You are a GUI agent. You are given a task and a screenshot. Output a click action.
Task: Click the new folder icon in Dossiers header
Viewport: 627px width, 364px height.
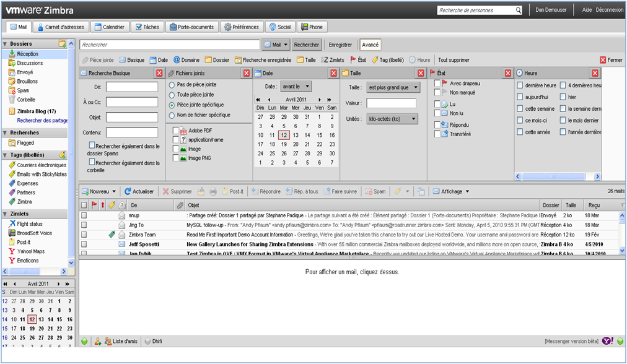[63, 43]
